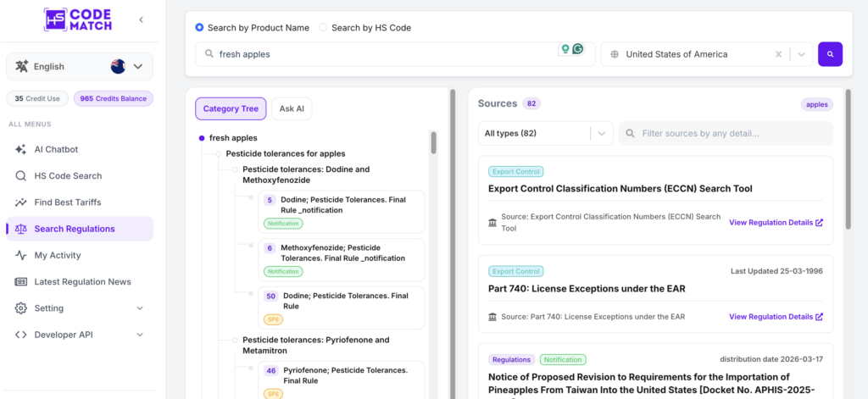Select item 6 Methoxyfenozide Final Rule notification
This screenshot has width=868, height=399.
[342, 259]
